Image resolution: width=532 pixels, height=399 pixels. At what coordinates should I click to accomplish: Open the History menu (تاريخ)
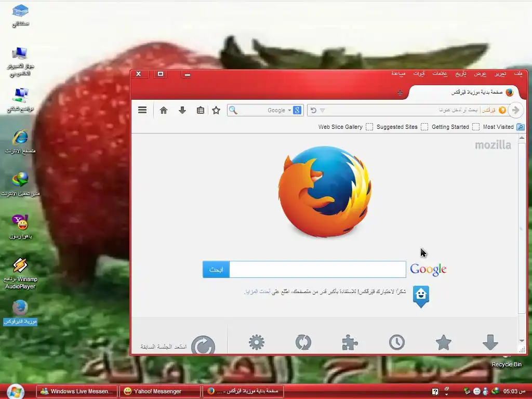tap(461, 74)
